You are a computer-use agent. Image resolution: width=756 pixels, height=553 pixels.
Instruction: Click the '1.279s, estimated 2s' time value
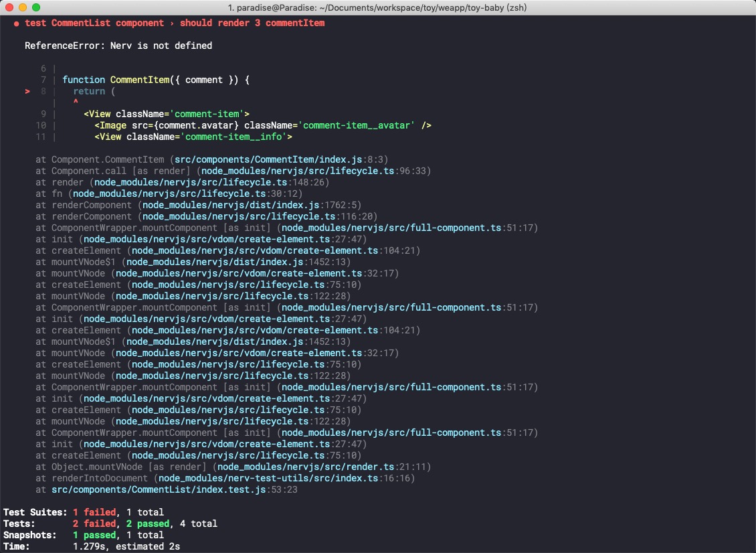[126, 546]
